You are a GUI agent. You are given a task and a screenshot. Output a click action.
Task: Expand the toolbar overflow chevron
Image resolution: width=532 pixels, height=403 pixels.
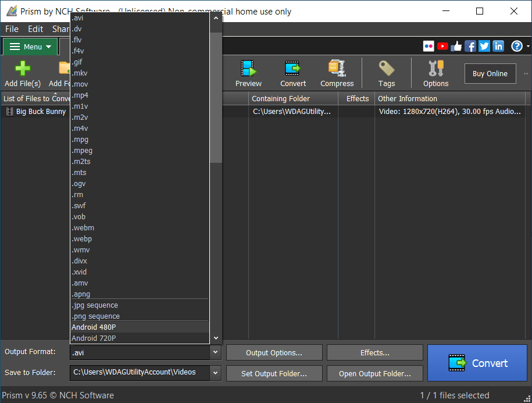pos(526,74)
